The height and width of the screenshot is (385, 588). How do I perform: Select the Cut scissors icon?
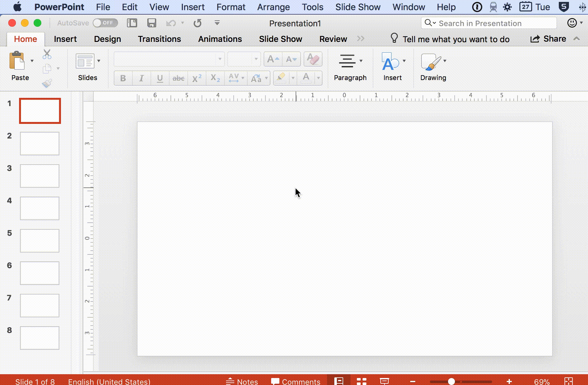[47, 54]
